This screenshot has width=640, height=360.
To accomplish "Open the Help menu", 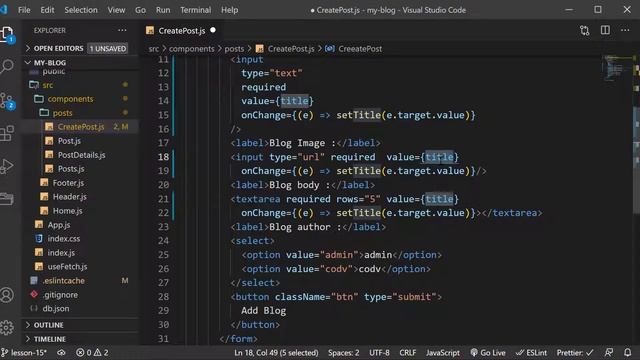I will tap(229, 10).
